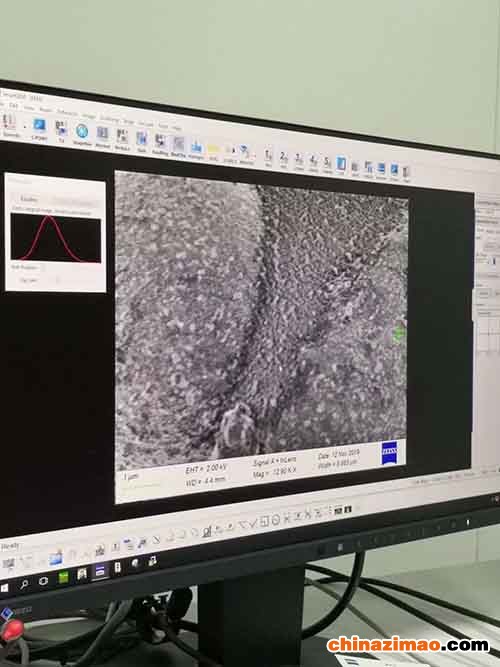This screenshot has height=667, width=500.
Task: Click the circle annotation tool in bottom toolbar
Action: [275, 520]
